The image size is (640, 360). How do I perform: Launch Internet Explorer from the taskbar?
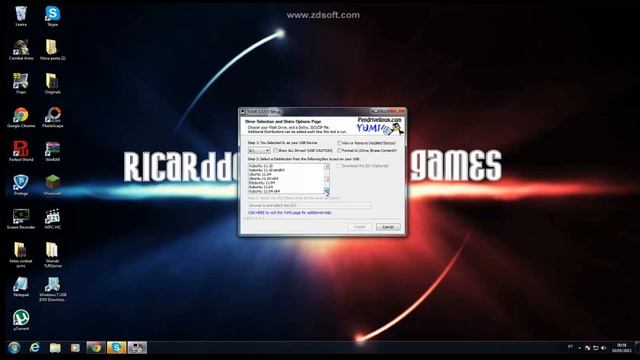pyautogui.click(x=35, y=348)
